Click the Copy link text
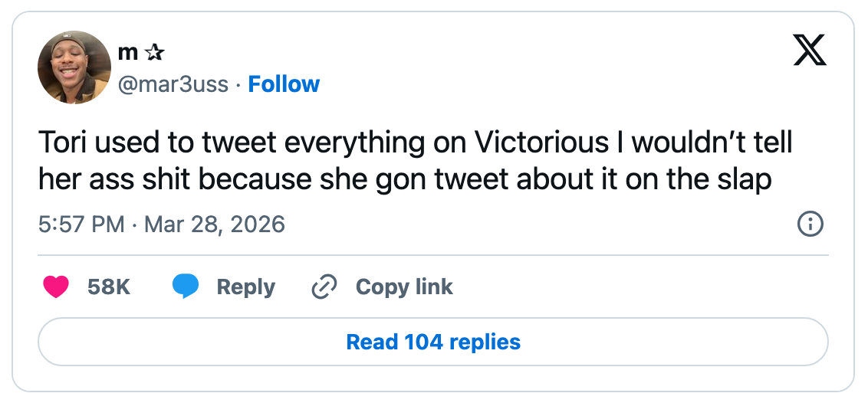The width and height of the screenshot is (868, 403). tap(404, 287)
